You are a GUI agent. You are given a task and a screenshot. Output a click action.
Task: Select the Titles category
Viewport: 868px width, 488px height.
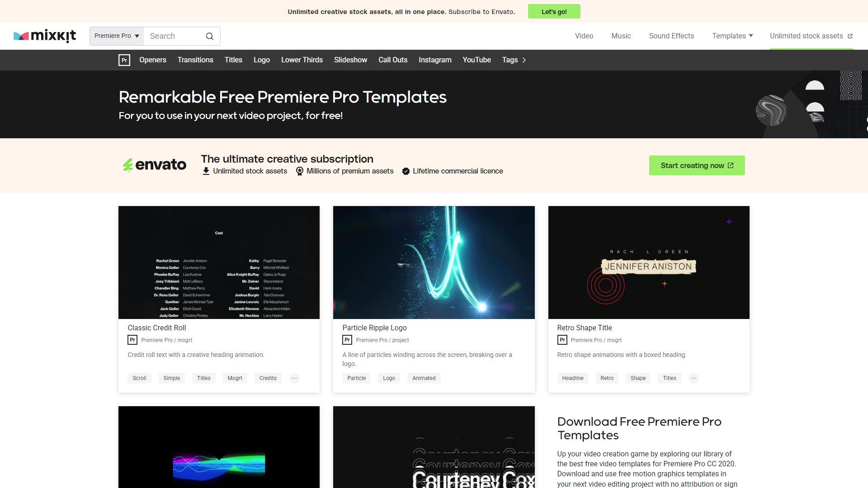pos(233,60)
